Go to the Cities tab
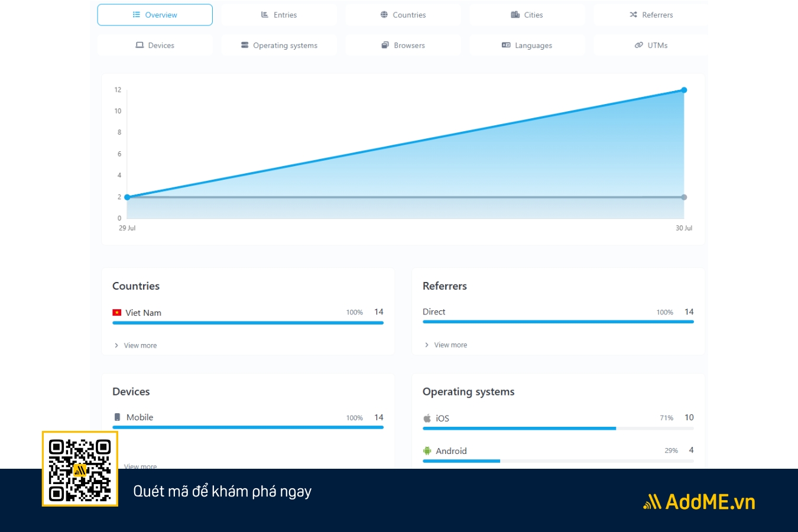 tap(527, 15)
